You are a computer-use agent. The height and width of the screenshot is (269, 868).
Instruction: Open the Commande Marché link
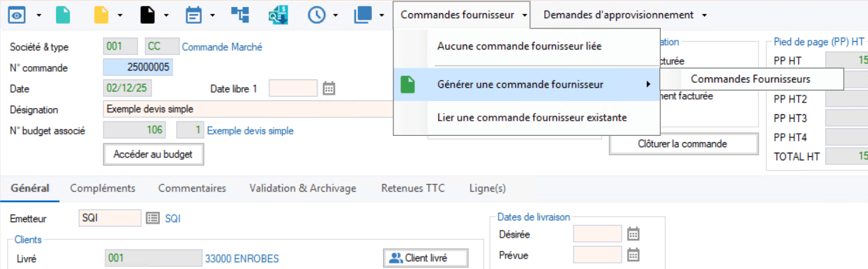[222, 47]
